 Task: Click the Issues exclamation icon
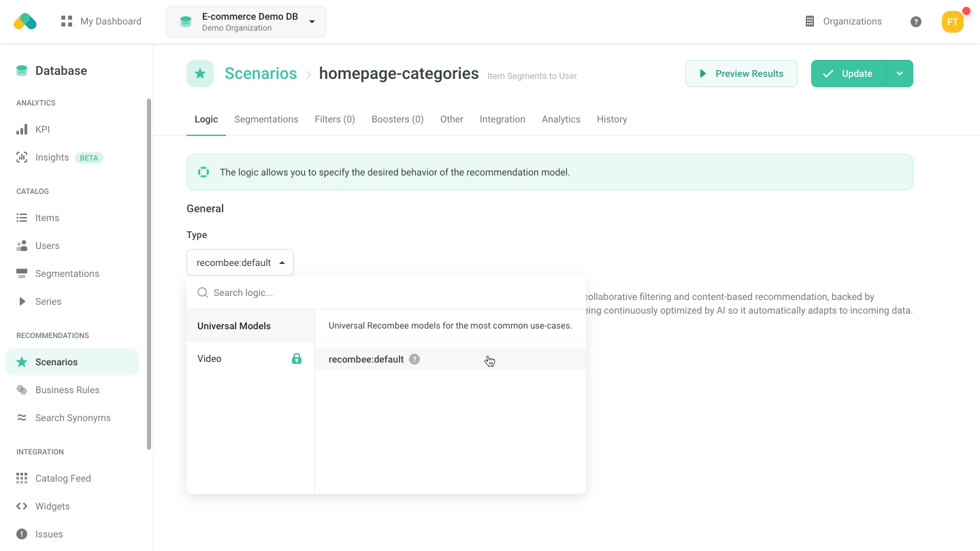click(x=22, y=534)
